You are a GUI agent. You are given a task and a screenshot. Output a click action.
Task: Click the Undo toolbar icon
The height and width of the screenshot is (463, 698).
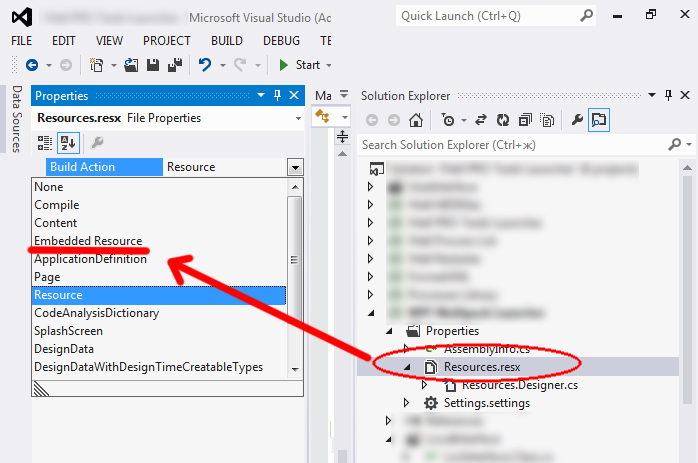tap(205, 65)
